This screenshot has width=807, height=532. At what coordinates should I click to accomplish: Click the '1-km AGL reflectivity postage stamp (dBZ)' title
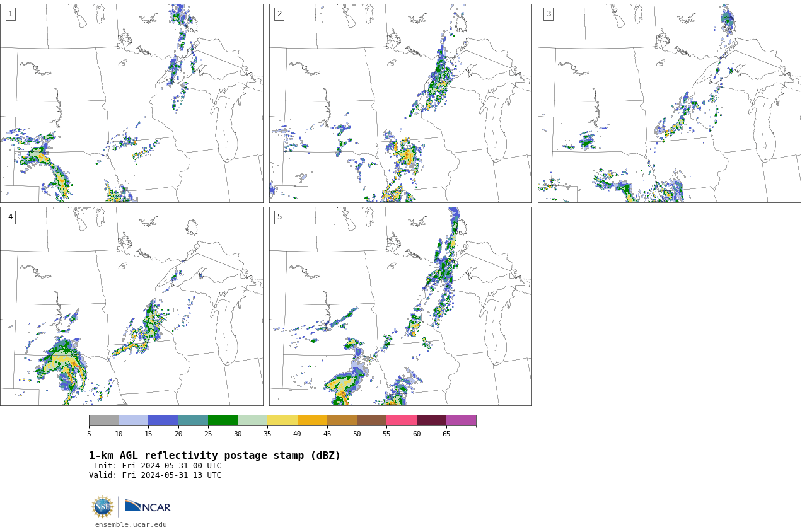click(214, 456)
